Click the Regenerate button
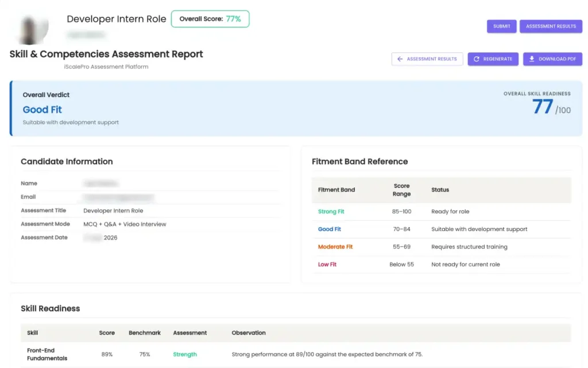Screen dimensions: 588x368 tap(493, 59)
